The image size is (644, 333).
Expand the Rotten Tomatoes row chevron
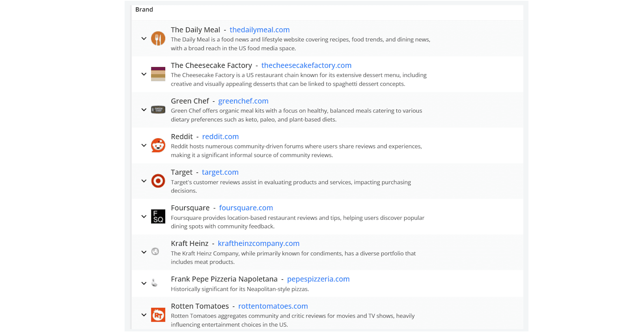[x=144, y=315]
